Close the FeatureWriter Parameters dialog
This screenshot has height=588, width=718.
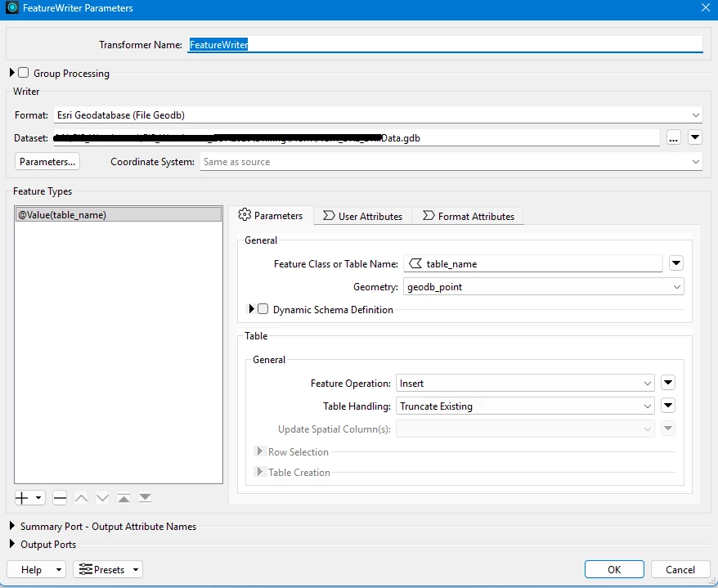[x=706, y=8]
